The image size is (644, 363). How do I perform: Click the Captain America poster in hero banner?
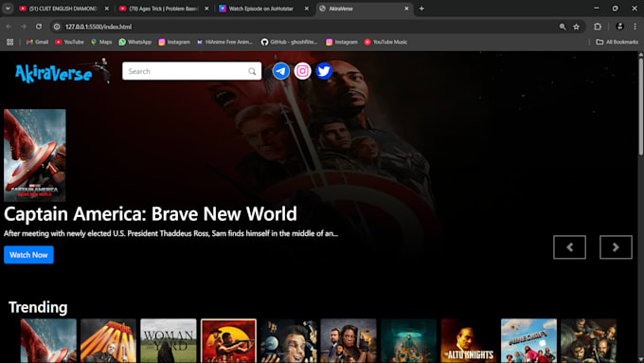(35, 155)
